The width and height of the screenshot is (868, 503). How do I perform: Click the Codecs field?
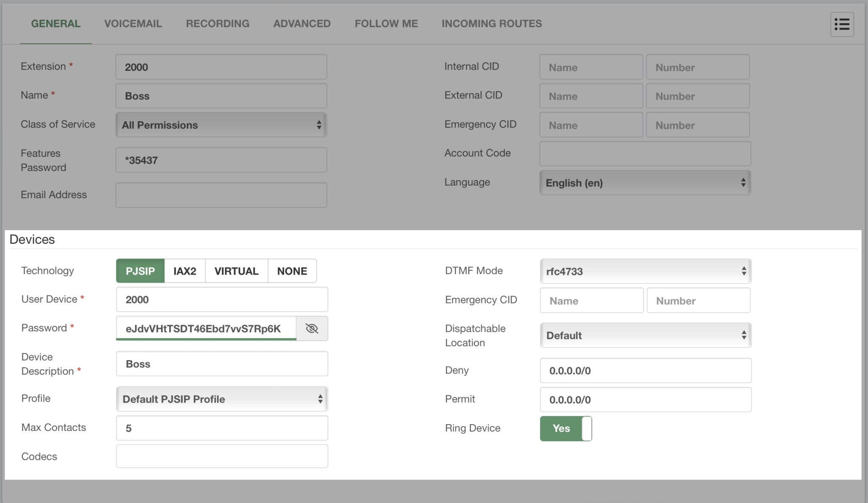click(222, 456)
